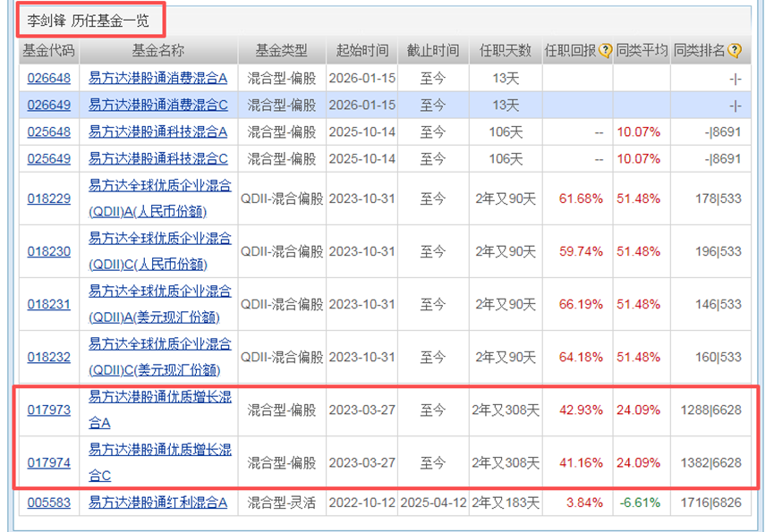
Task: Open fund code 018229 link
Action: click(49, 198)
